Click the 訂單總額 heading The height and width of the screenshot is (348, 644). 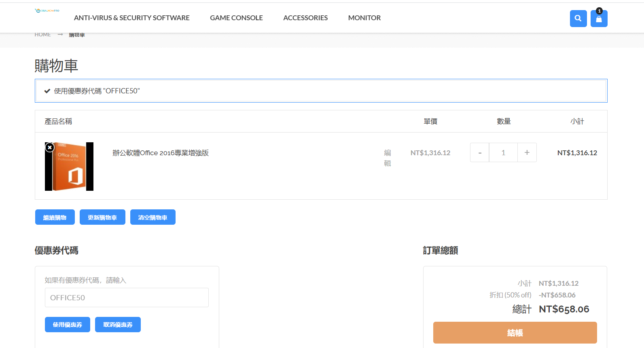(441, 251)
